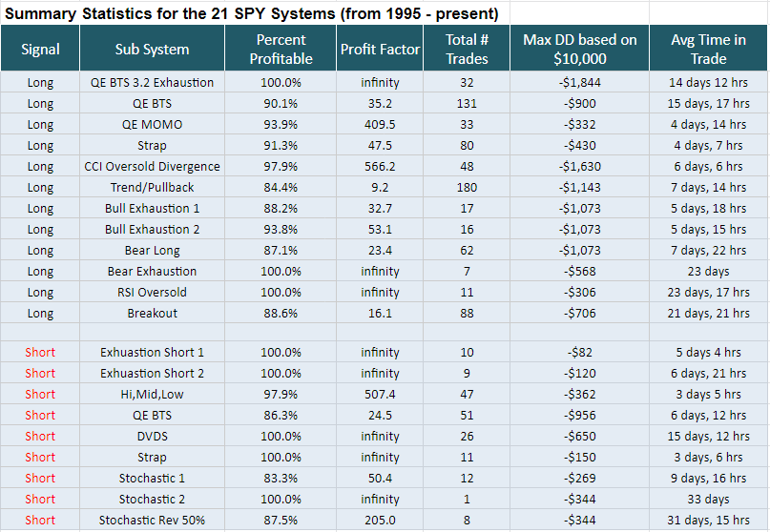Select the Exhuastion Short 1 cell
The width and height of the screenshot is (770, 532).
152,352
